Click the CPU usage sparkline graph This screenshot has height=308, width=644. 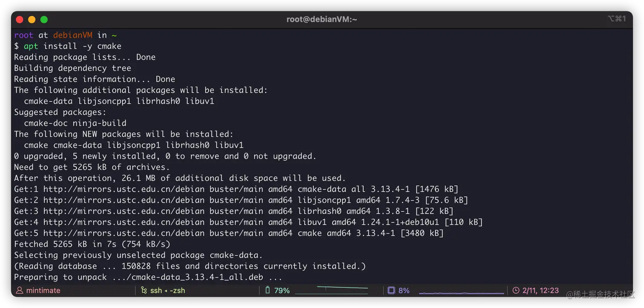tap(461, 293)
